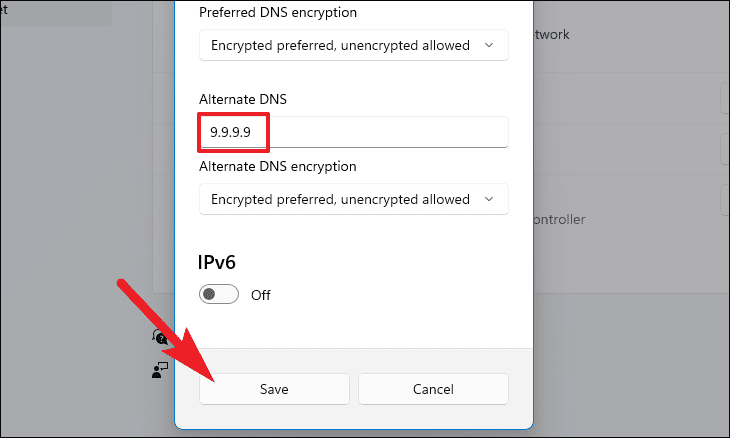The image size is (730, 438).
Task: Open the Alternate DNS encryption dropdown
Action: coord(354,199)
